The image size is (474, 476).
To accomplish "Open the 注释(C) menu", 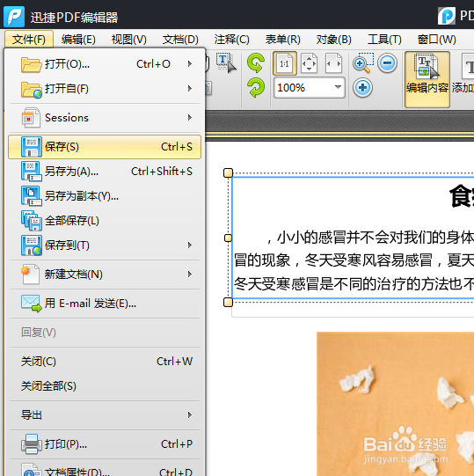I will click(x=231, y=40).
